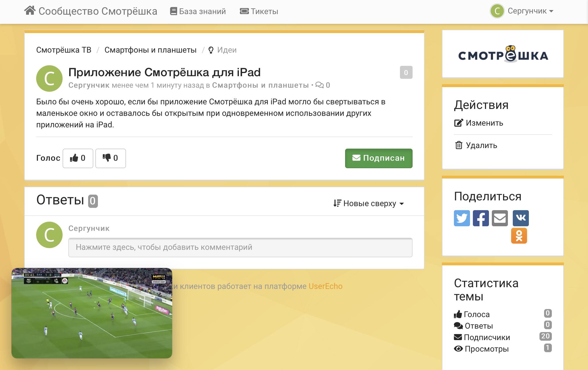
Task: Click the Подписчики count badge 20
Action: pyautogui.click(x=546, y=336)
